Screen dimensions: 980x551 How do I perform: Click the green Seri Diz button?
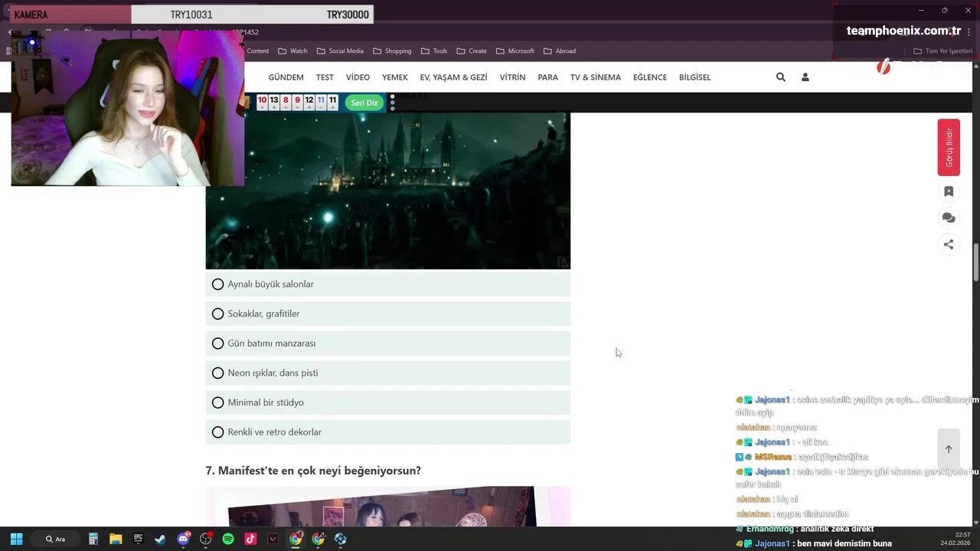click(364, 103)
